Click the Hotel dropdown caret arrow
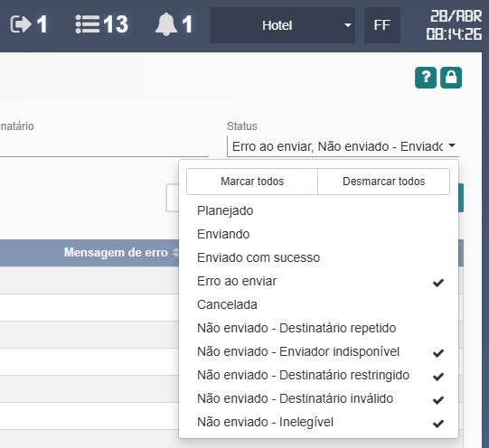489x448 pixels. point(348,25)
